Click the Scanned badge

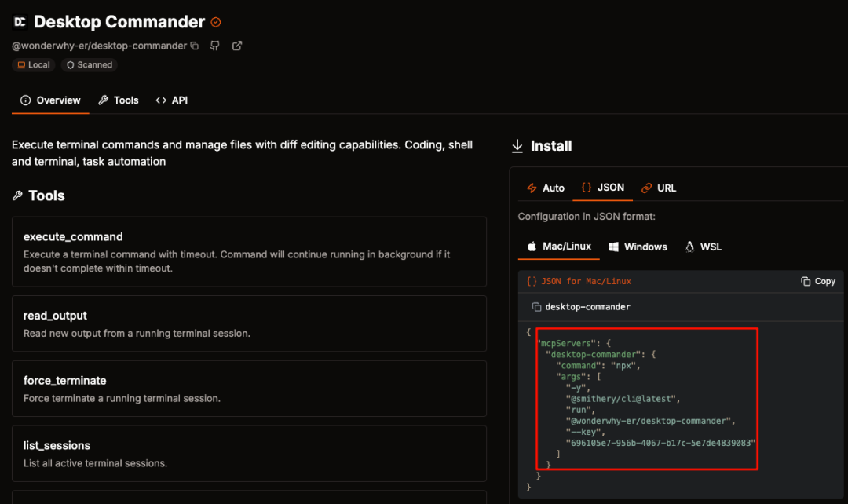[90, 65]
